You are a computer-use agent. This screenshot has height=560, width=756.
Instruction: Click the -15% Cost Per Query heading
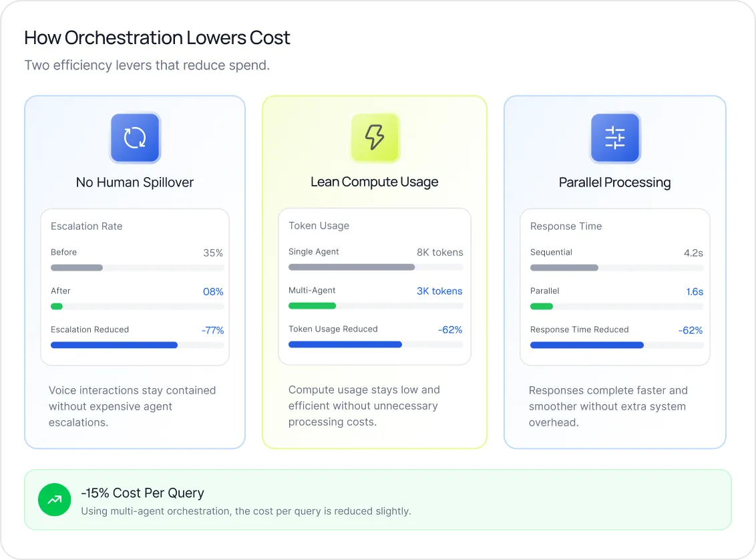(x=143, y=493)
